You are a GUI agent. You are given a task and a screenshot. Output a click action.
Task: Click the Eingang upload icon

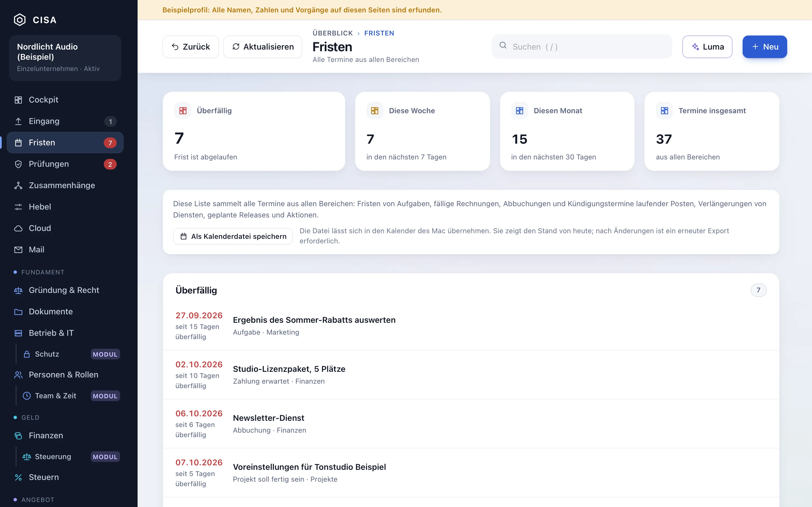18,121
